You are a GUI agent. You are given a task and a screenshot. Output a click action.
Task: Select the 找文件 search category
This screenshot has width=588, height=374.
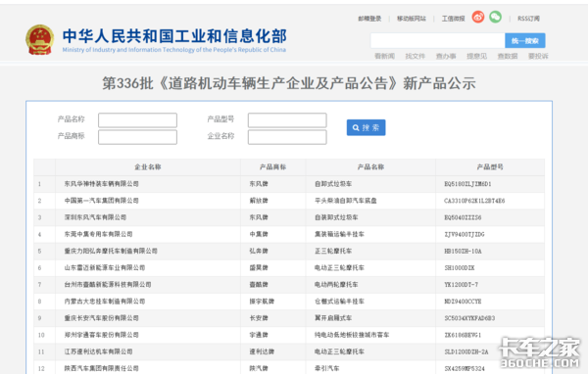click(x=416, y=56)
